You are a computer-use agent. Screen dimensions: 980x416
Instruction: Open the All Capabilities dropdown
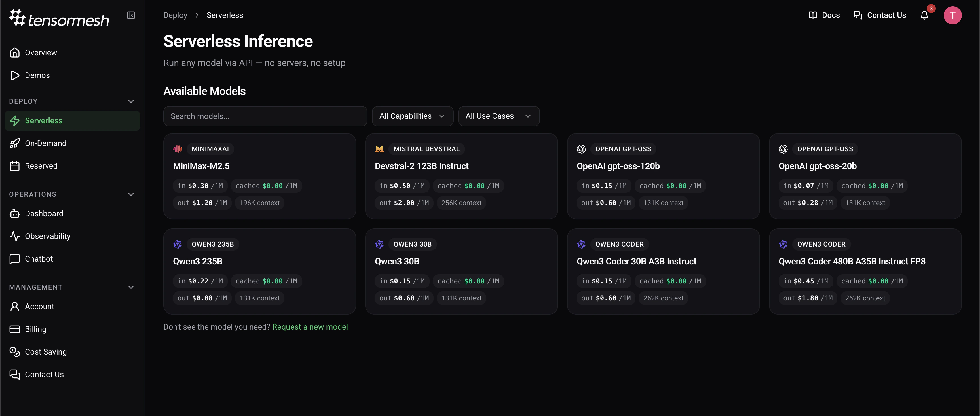click(412, 116)
